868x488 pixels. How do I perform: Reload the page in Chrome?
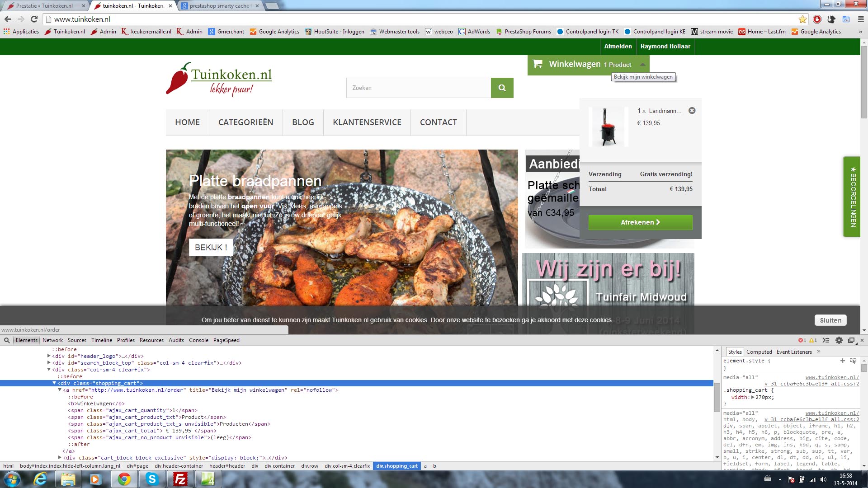tap(34, 19)
